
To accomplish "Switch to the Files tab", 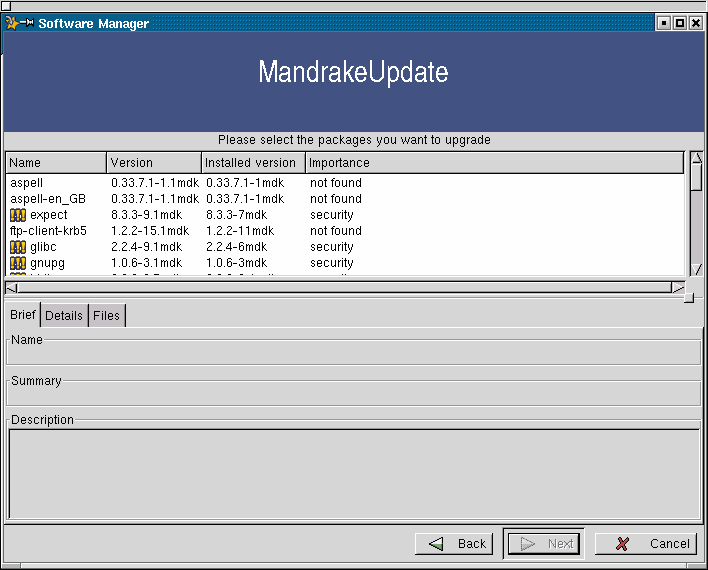I will (106, 316).
